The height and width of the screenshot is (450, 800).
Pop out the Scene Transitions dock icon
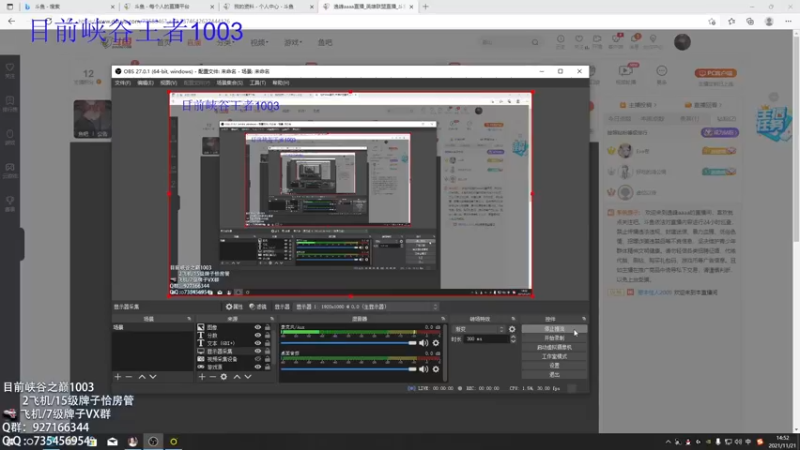pos(513,319)
